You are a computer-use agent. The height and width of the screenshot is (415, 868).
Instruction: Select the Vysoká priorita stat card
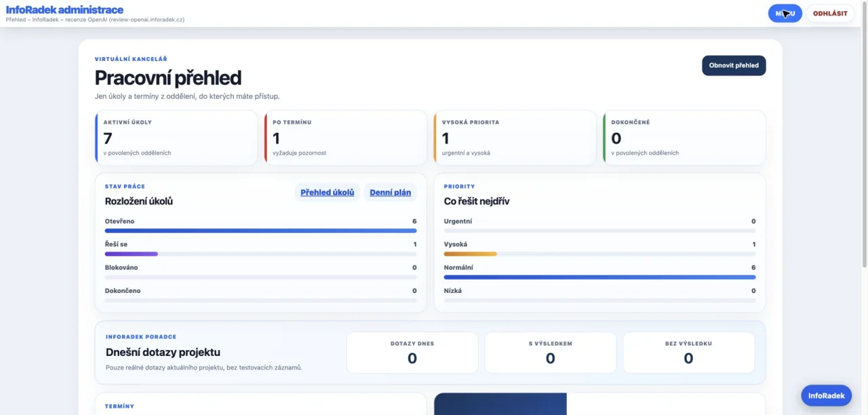tap(515, 138)
